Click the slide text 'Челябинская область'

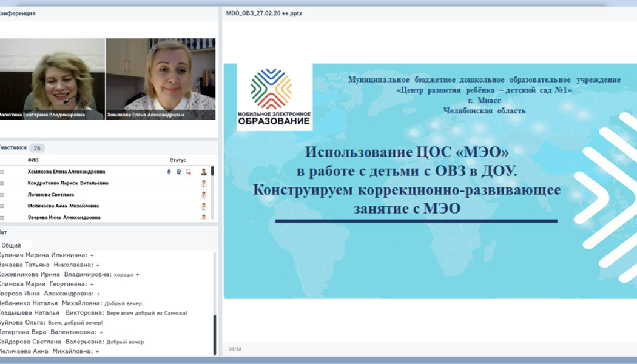[484, 110]
